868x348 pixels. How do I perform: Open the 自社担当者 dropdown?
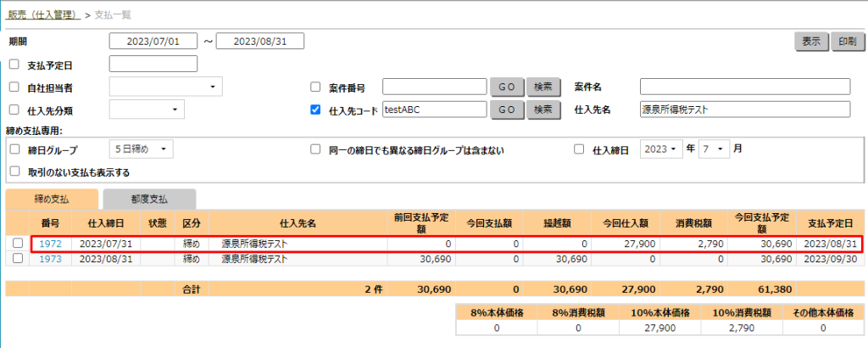pos(165,87)
